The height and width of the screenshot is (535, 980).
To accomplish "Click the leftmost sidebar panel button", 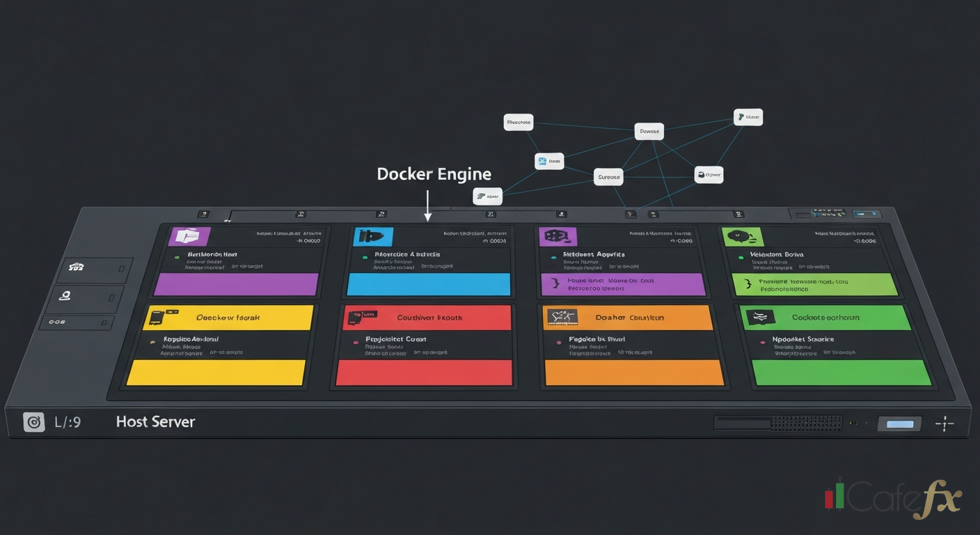I will click(75, 268).
